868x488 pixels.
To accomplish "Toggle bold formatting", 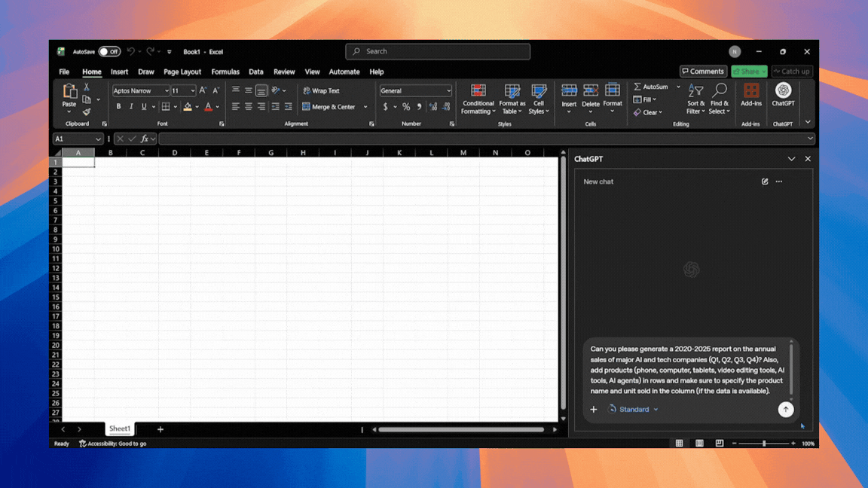I will (x=118, y=106).
